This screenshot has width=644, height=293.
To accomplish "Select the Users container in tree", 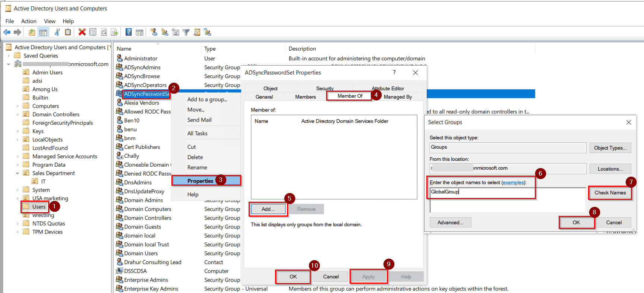I will point(39,207).
